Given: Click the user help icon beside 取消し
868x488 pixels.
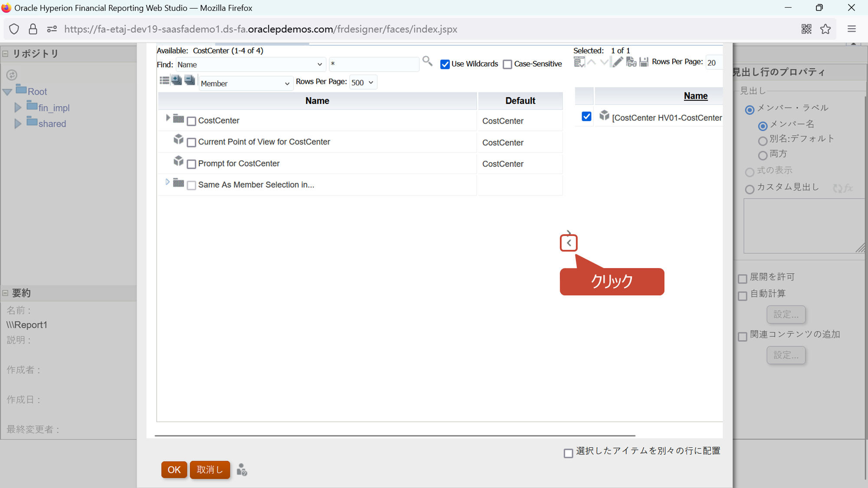Looking at the screenshot, I should pos(242,470).
